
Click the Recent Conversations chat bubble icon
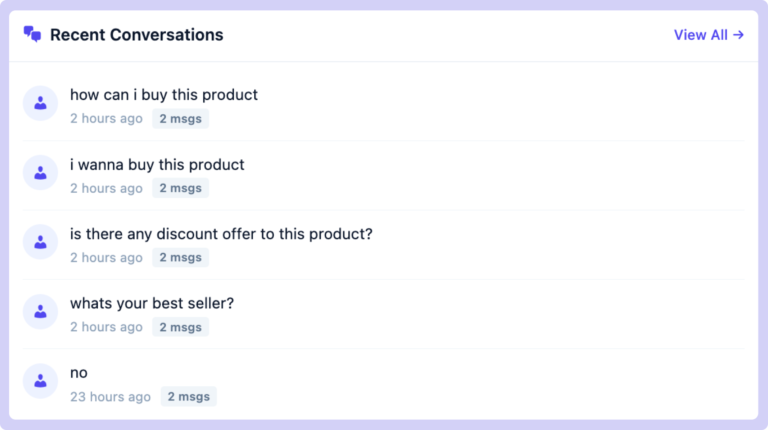click(32, 35)
